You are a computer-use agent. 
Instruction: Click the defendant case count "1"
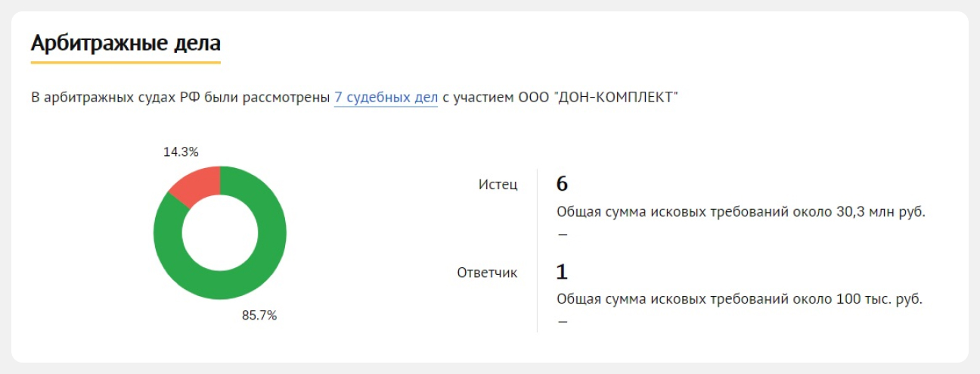562,273
